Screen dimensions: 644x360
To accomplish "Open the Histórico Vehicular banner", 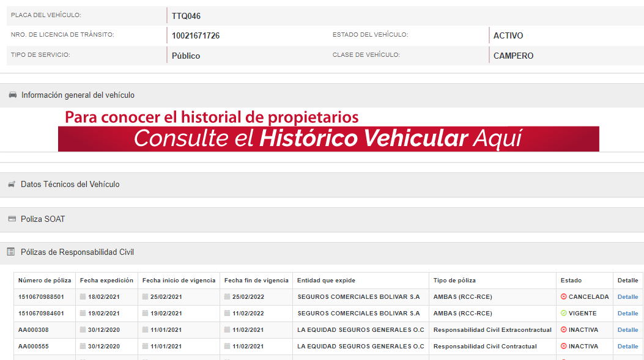I will [328, 139].
